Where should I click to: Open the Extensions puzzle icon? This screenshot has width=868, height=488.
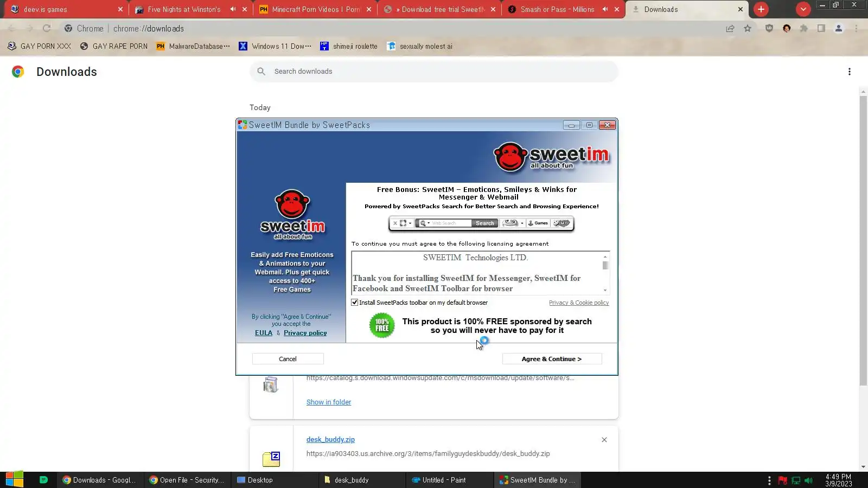click(x=804, y=29)
